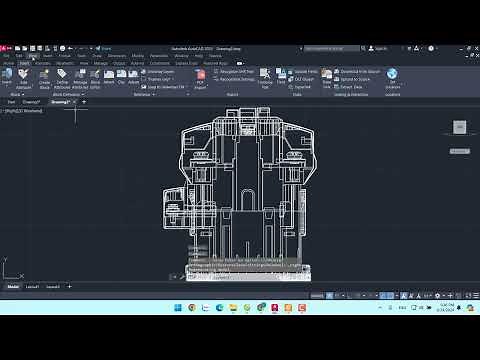This screenshot has width=480, height=360.
Task: Click the Underlay Layers button
Action: [x=158, y=72]
